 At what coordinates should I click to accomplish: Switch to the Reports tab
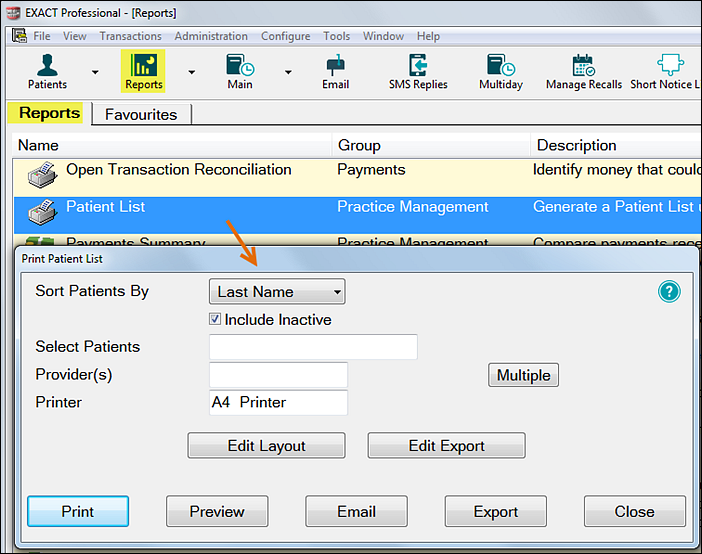coord(49,113)
